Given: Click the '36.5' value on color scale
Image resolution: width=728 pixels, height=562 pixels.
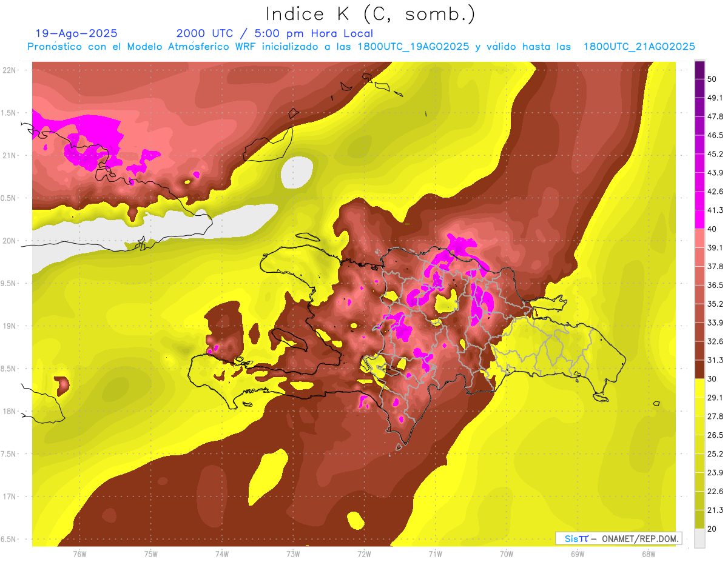Looking at the screenshot, I should [x=715, y=285].
